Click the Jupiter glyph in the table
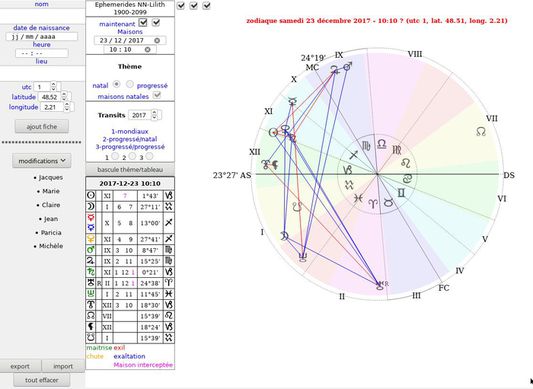The width and height of the screenshot is (533, 389). click(91, 261)
